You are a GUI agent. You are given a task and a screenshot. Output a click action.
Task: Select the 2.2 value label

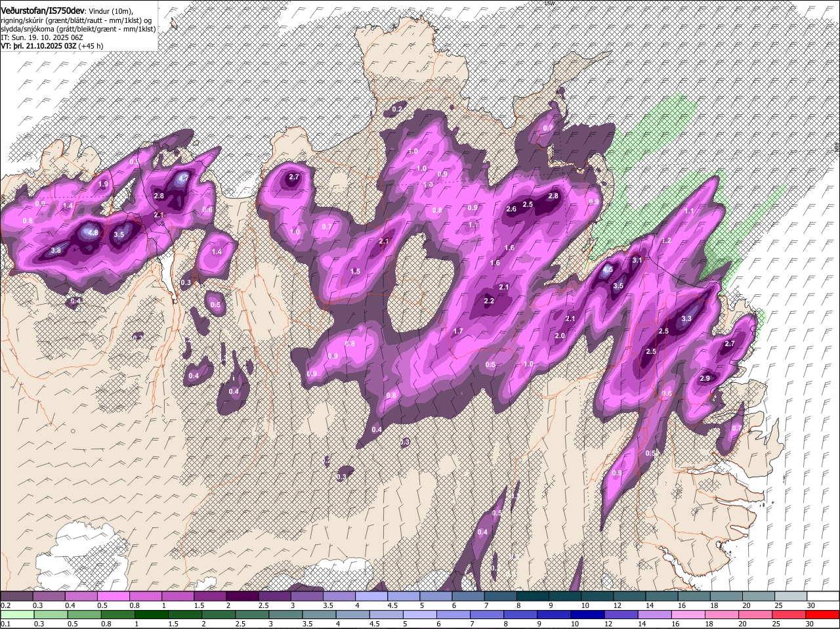coord(488,301)
